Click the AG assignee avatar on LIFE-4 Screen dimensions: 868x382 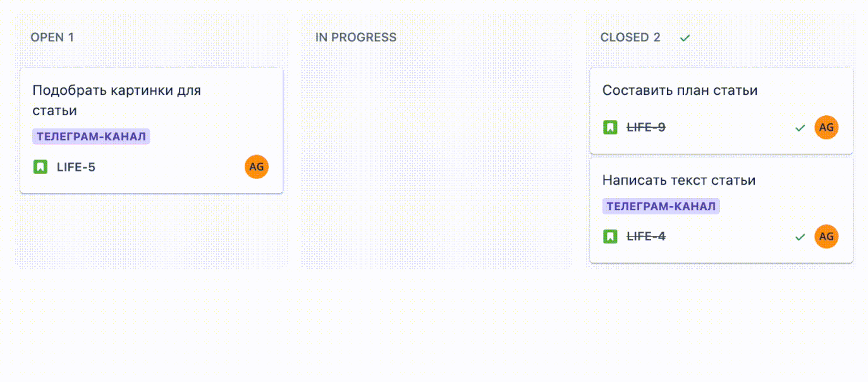point(826,237)
